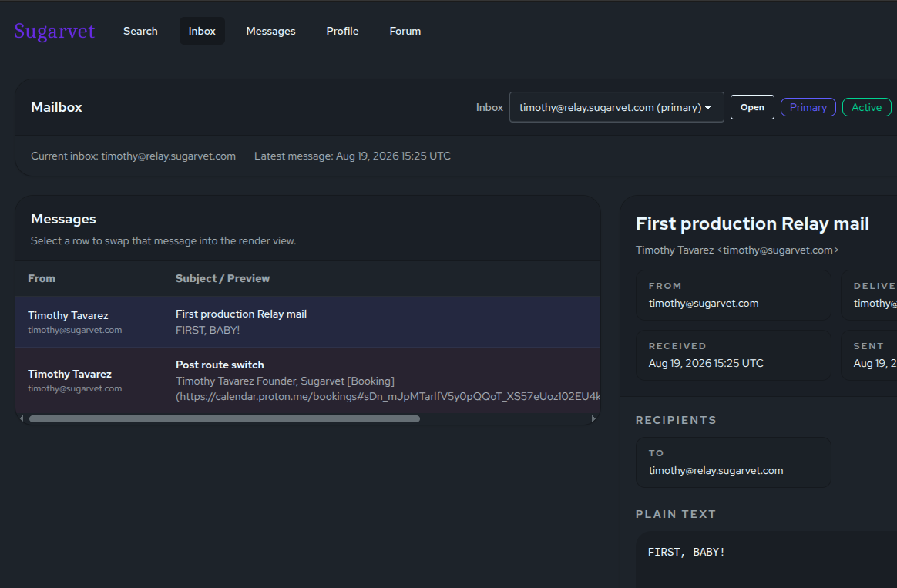Click the 'FIRST, BABY!' preview in message list
The height and width of the screenshot is (588, 897).
pos(207,330)
